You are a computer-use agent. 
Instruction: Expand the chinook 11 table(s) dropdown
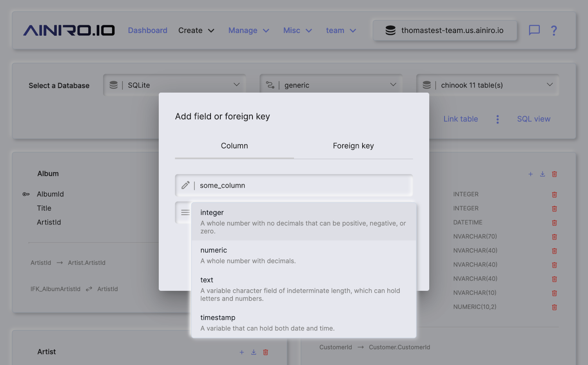coord(487,85)
